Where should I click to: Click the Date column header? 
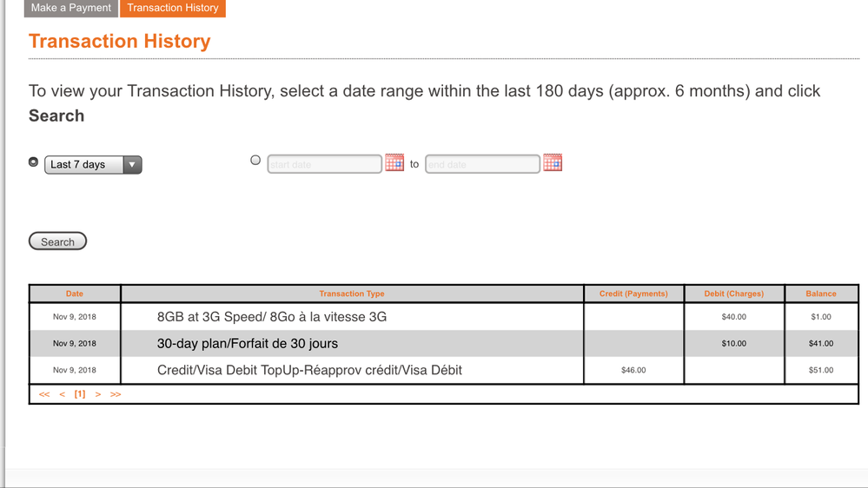pos(75,293)
